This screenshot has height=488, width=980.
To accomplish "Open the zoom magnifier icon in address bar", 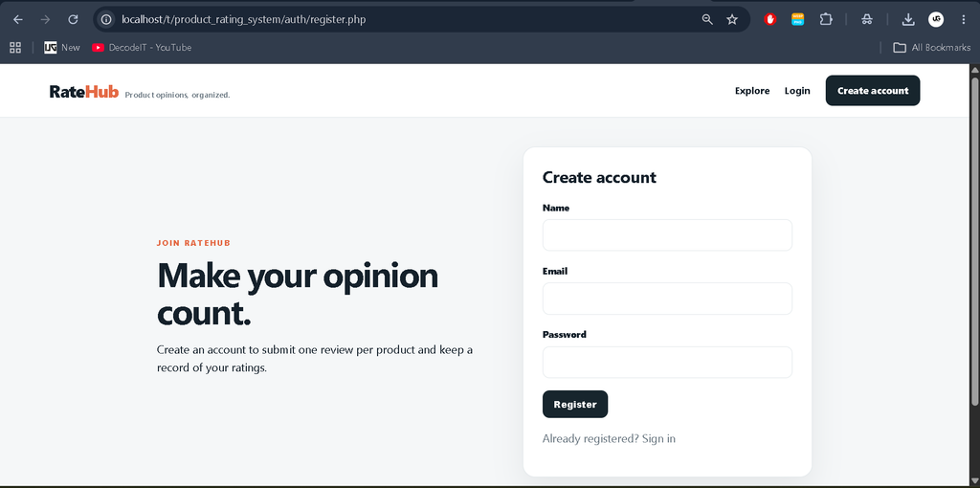I will [x=707, y=19].
